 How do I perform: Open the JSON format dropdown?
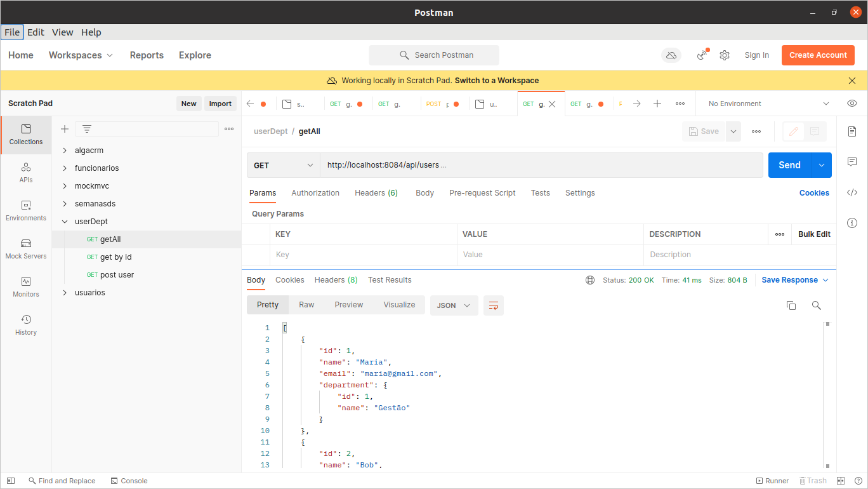(x=454, y=305)
